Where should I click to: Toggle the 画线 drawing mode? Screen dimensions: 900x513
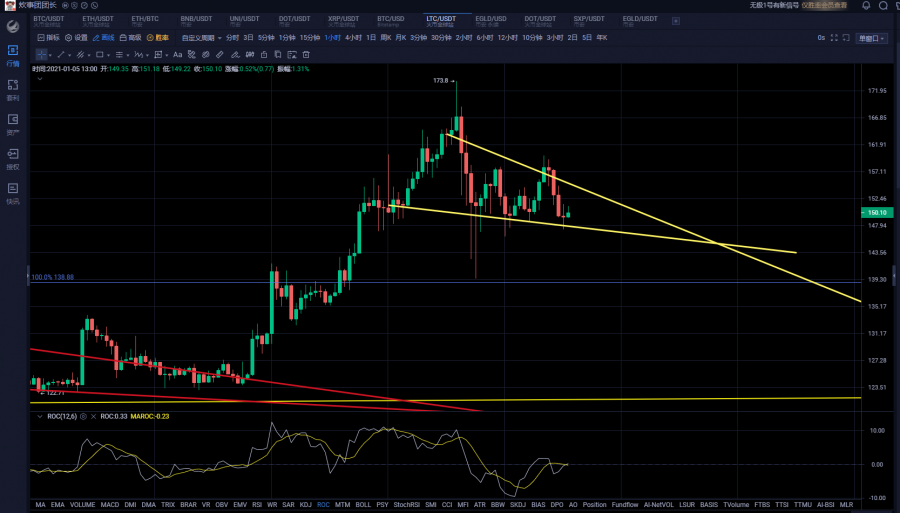click(104, 37)
